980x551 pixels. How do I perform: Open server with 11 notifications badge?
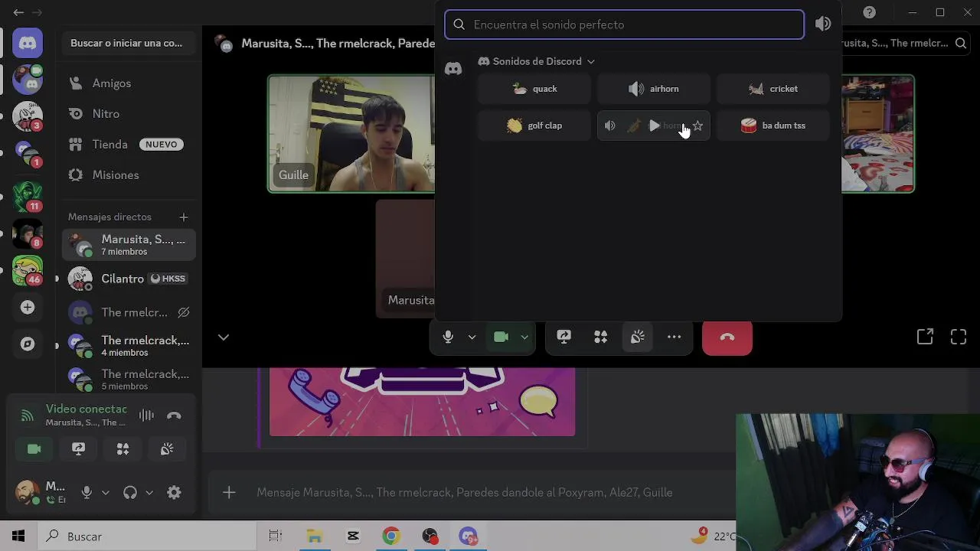click(28, 196)
